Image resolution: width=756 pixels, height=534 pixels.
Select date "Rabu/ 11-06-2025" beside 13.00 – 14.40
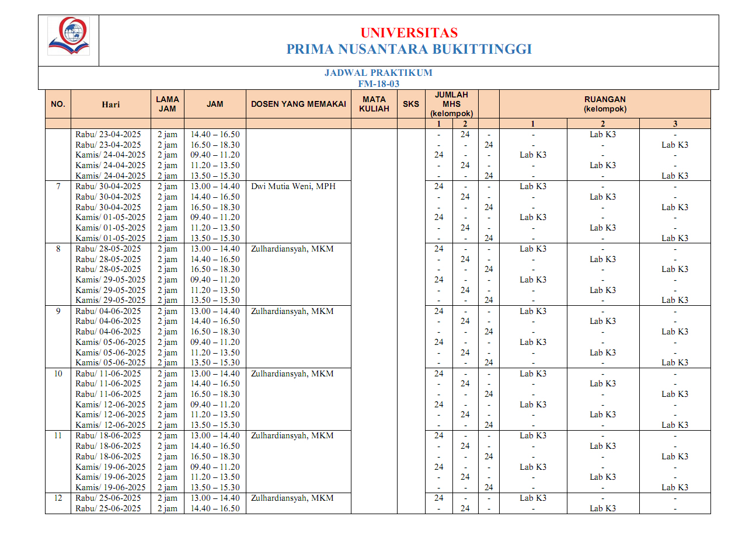point(108,374)
